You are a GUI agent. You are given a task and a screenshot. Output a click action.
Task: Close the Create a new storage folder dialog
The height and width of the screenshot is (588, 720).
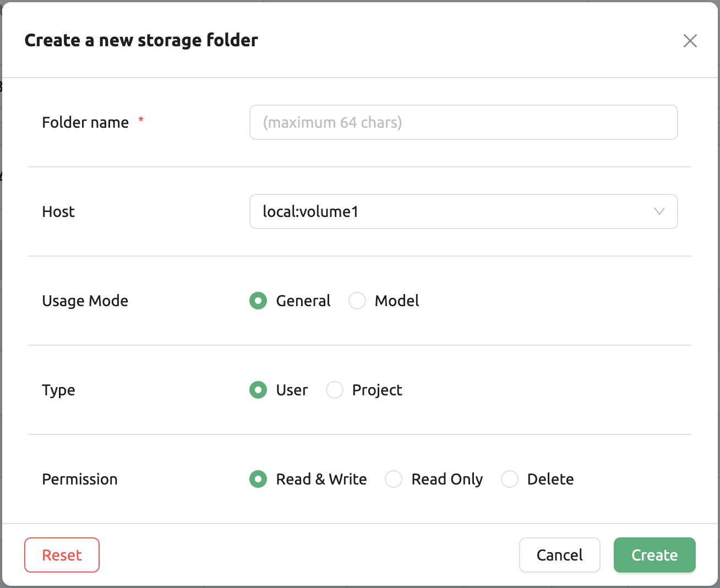690,41
